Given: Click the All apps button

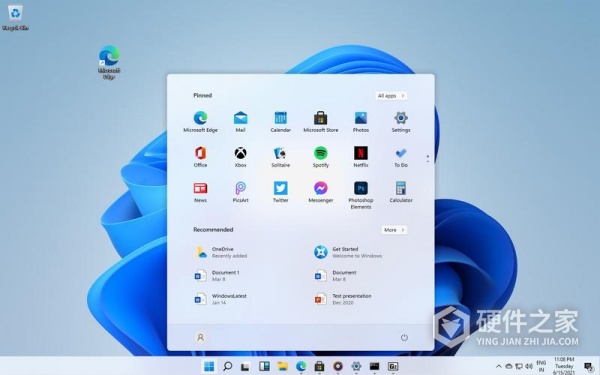Looking at the screenshot, I should click(x=391, y=96).
